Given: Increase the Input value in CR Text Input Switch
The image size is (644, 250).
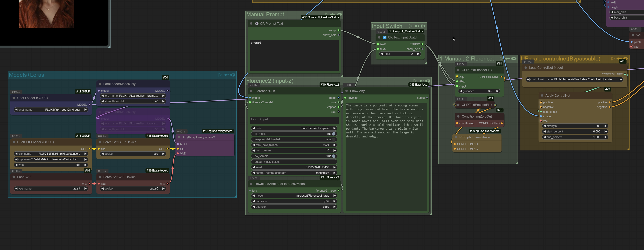Looking at the screenshot, I should [x=418, y=54].
